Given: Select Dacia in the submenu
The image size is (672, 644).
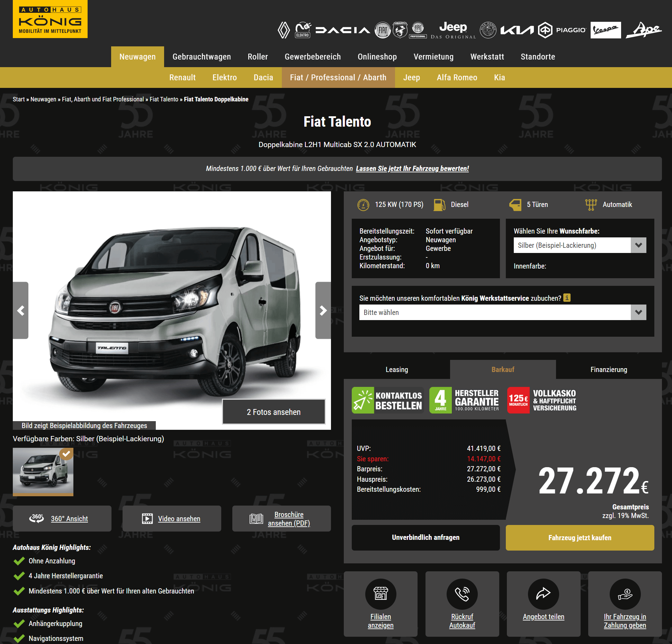Looking at the screenshot, I should pos(263,78).
